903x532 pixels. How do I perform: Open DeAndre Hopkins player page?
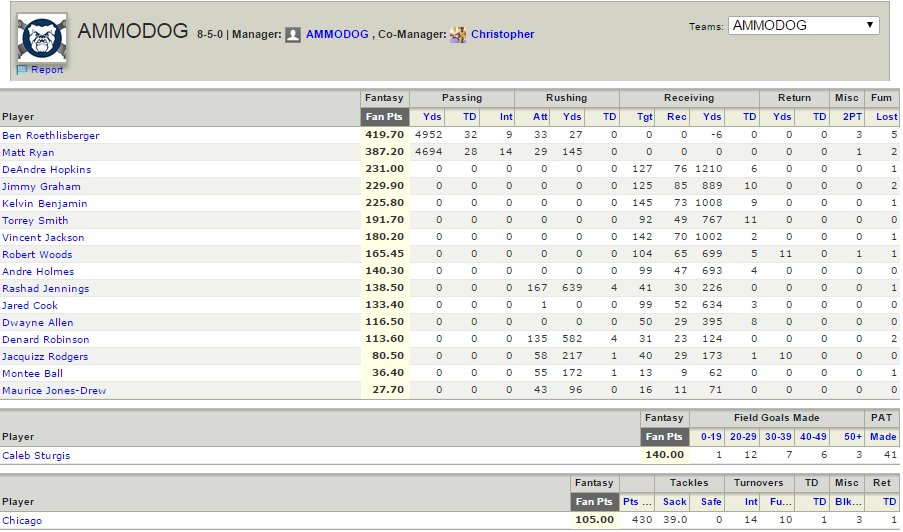coord(47,170)
